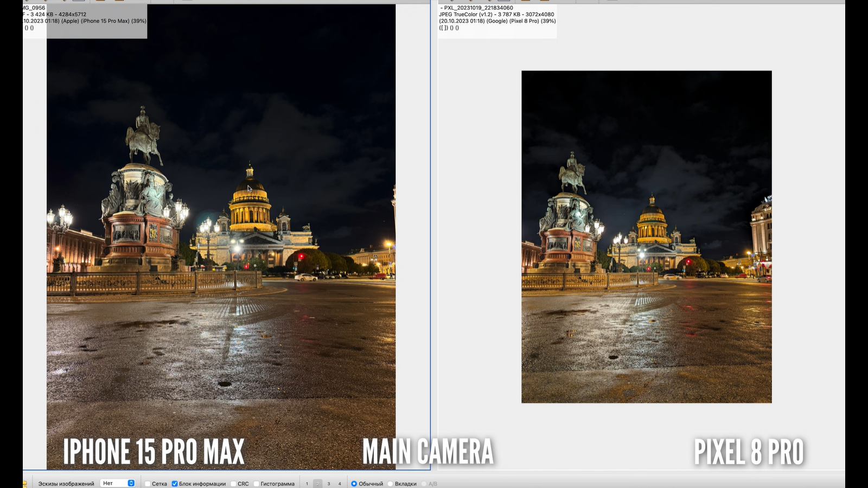The width and height of the screenshot is (868, 488).
Task: Choose the 3-image layout button
Action: coord(329,484)
